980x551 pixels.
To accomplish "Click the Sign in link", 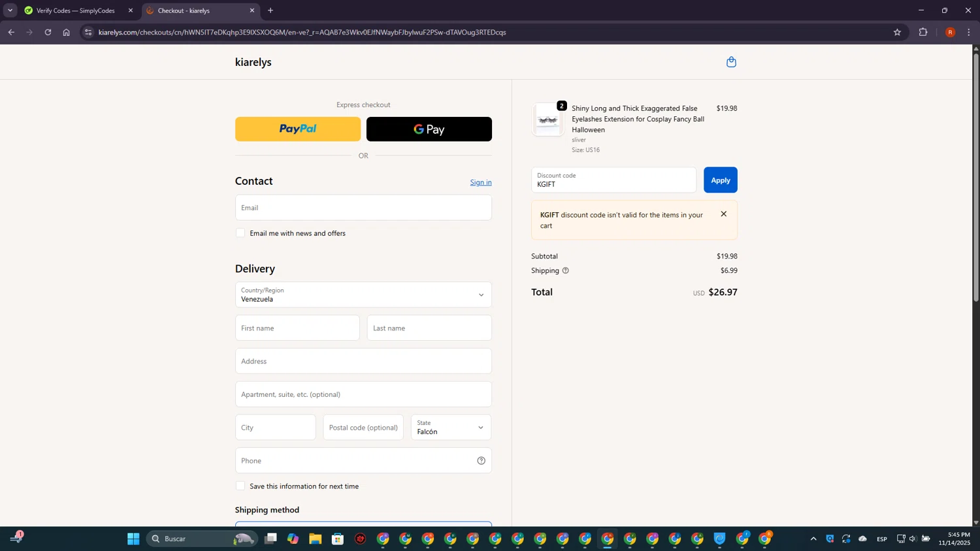I will click(x=481, y=182).
